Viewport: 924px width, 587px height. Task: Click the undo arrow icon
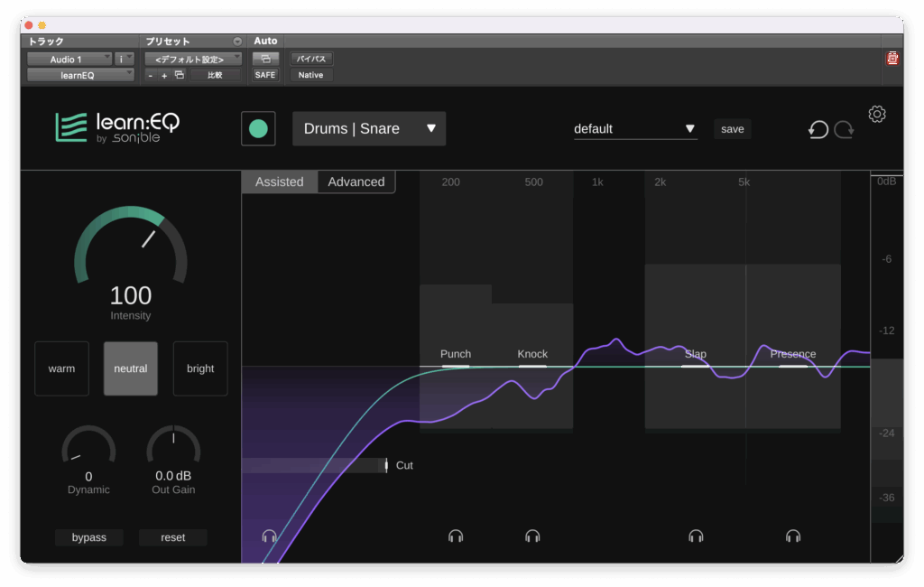(818, 129)
